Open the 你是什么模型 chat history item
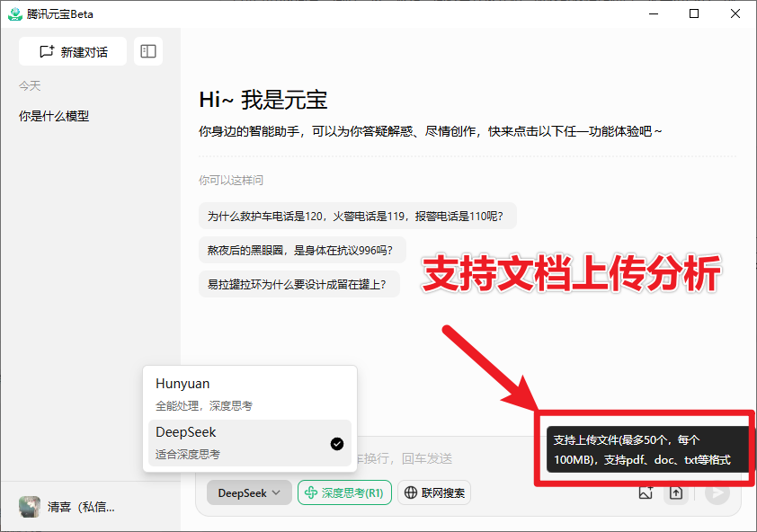757x532 pixels. pyautogui.click(x=56, y=116)
